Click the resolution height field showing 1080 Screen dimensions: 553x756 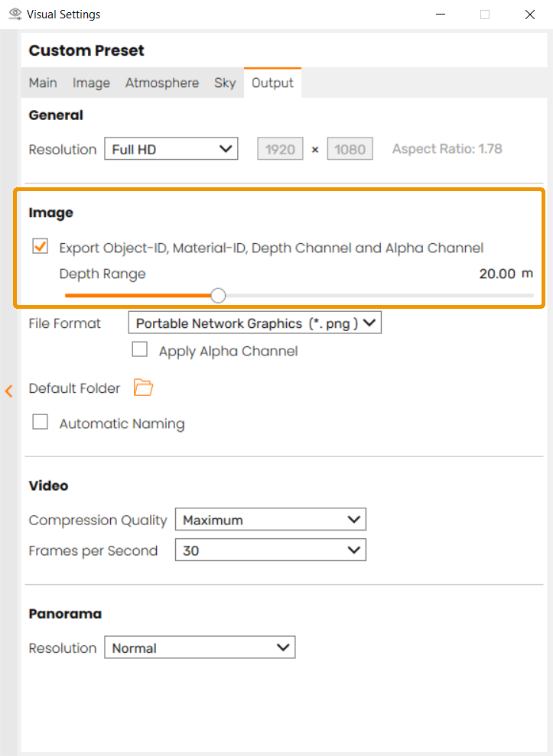pos(350,149)
